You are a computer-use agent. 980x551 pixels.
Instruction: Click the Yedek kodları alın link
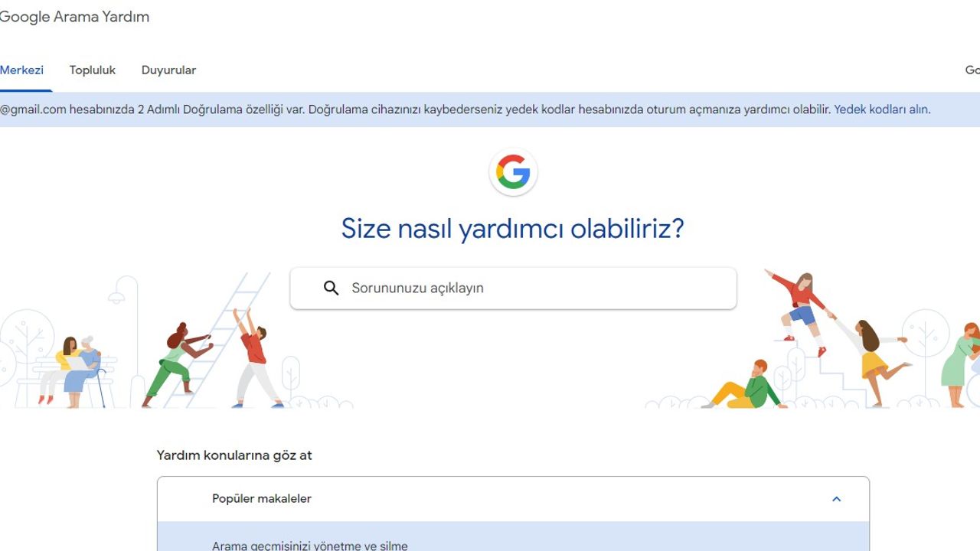pyautogui.click(x=880, y=109)
